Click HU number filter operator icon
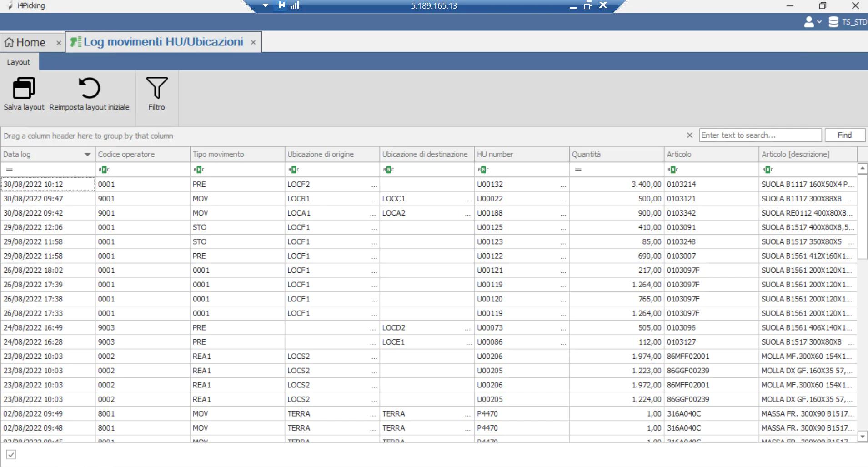The width and height of the screenshot is (868, 467). [483, 170]
